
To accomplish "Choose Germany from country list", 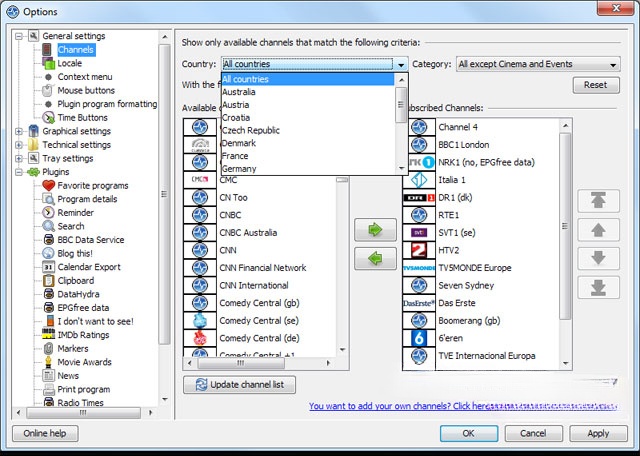I will (308, 169).
